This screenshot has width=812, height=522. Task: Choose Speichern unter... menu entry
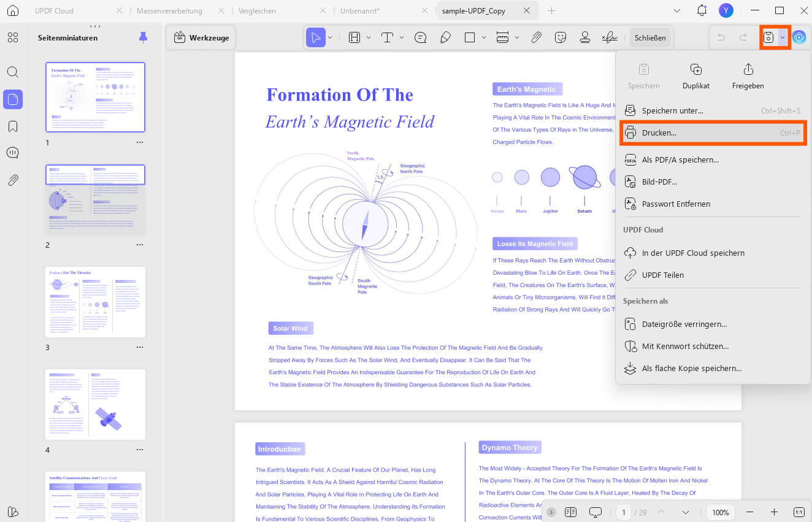(x=713, y=111)
